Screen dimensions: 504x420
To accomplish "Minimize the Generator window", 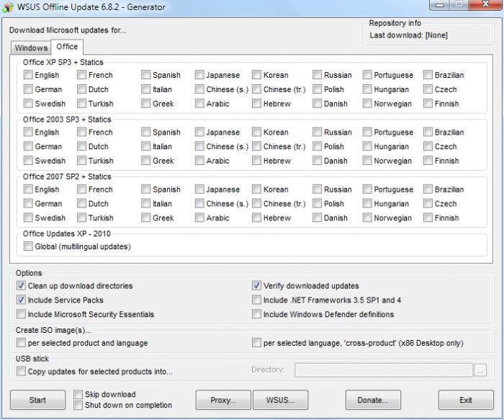I will 440,4.
